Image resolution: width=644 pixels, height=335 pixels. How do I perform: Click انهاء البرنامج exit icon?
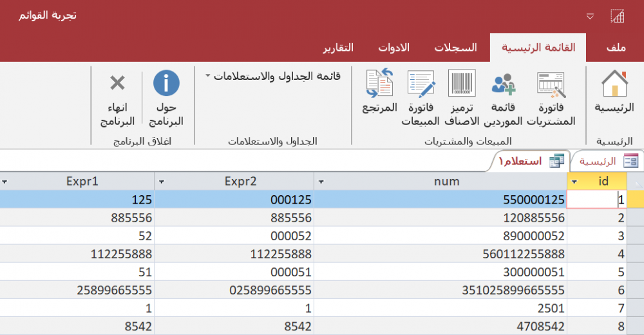[x=117, y=84]
